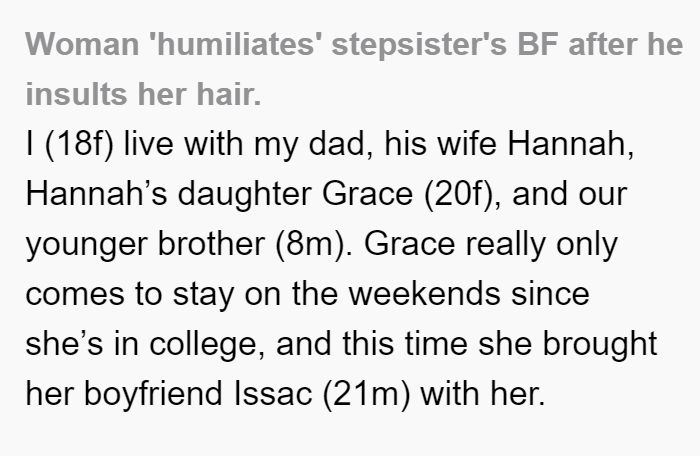Click the '(21m)' age text
This screenshot has height=456, width=700.
click(366, 395)
